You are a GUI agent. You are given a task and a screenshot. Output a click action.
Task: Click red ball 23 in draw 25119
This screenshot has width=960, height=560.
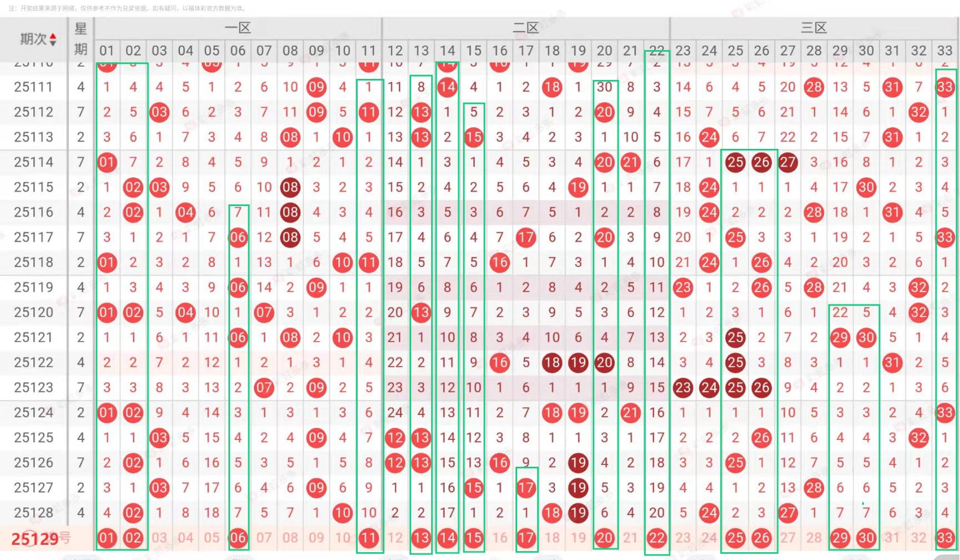tap(683, 287)
